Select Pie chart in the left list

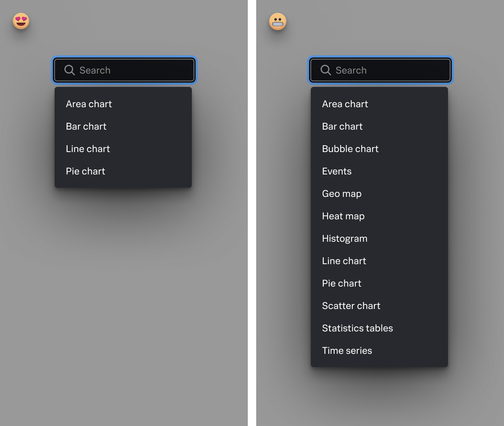[x=85, y=171]
